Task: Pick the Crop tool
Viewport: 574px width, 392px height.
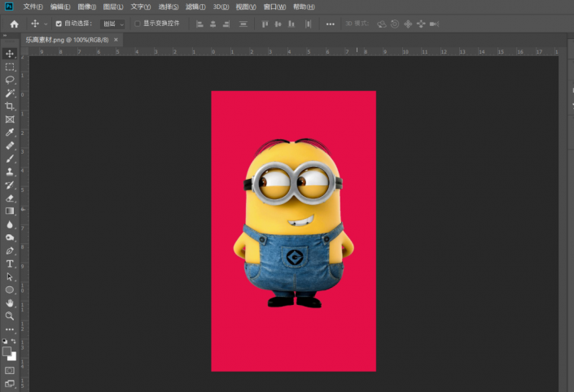Action: [x=10, y=107]
